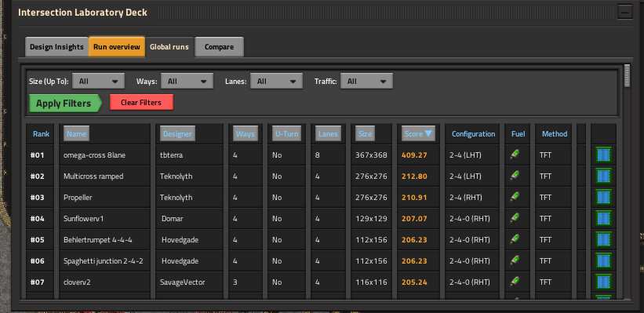The height and width of the screenshot is (313, 644).
Task: Click the fuel icon in omega-cross 8lane row
Action: (x=515, y=155)
